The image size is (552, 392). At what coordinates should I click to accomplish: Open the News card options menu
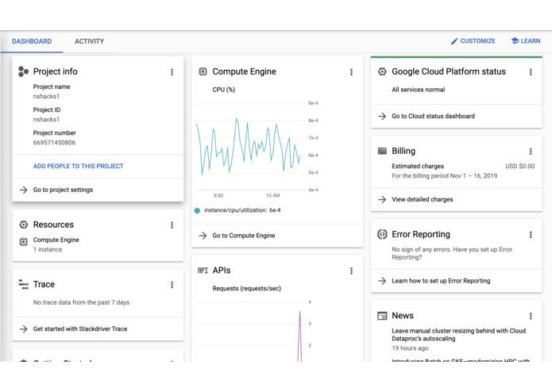point(531,316)
